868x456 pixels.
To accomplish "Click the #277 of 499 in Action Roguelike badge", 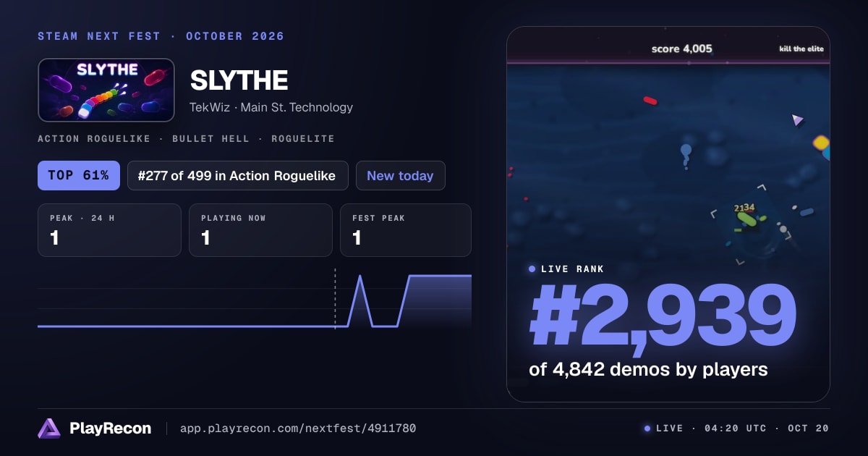I will 237,175.
